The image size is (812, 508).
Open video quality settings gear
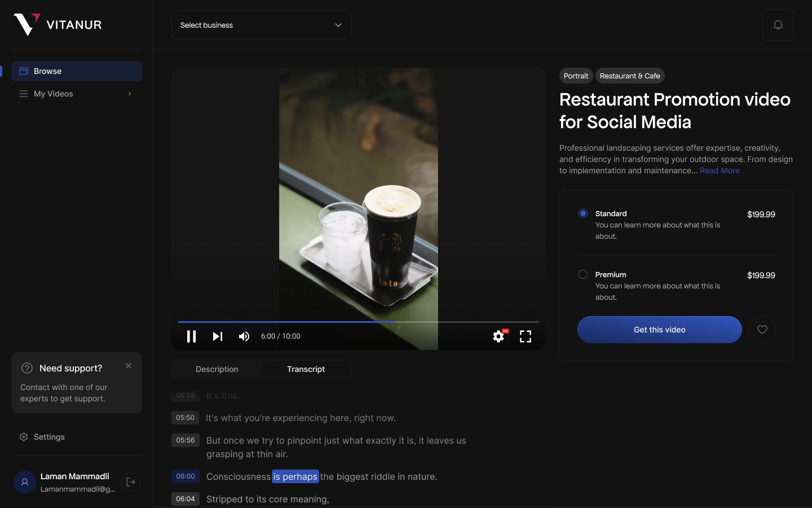click(499, 336)
